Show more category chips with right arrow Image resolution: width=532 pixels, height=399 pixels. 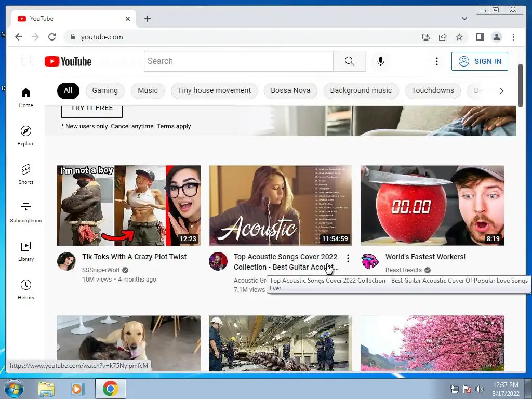(x=501, y=91)
